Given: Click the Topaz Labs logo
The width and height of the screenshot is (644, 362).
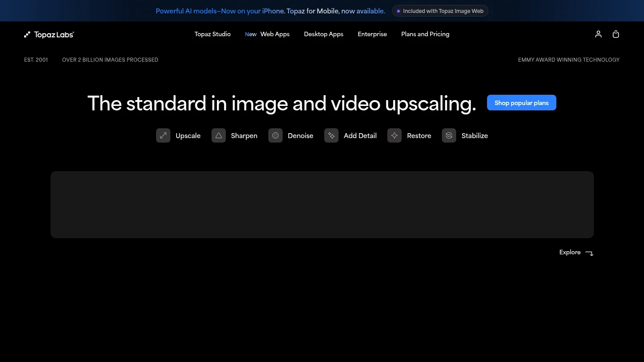Looking at the screenshot, I should (49, 34).
